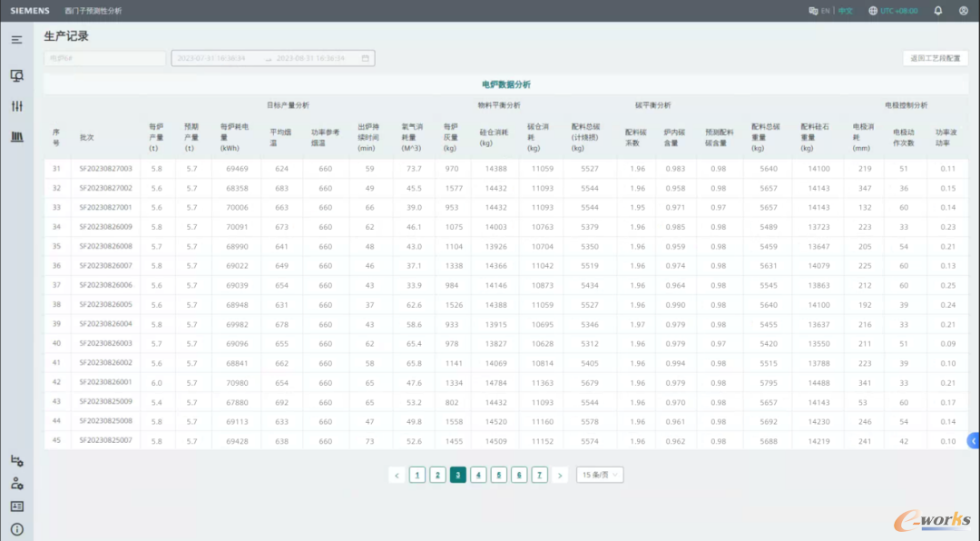Click batch SF20230826009 cell
Screen dimensions: 980x541
pos(105,226)
